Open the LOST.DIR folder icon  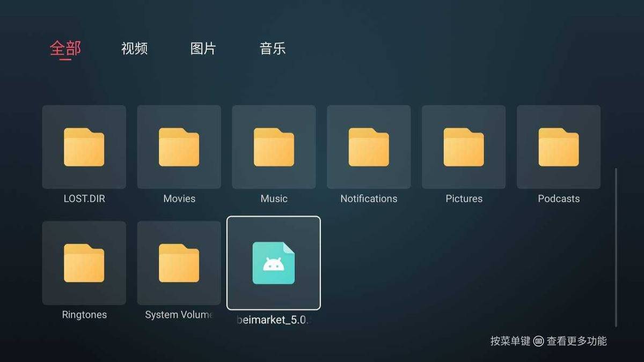(84, 147)
